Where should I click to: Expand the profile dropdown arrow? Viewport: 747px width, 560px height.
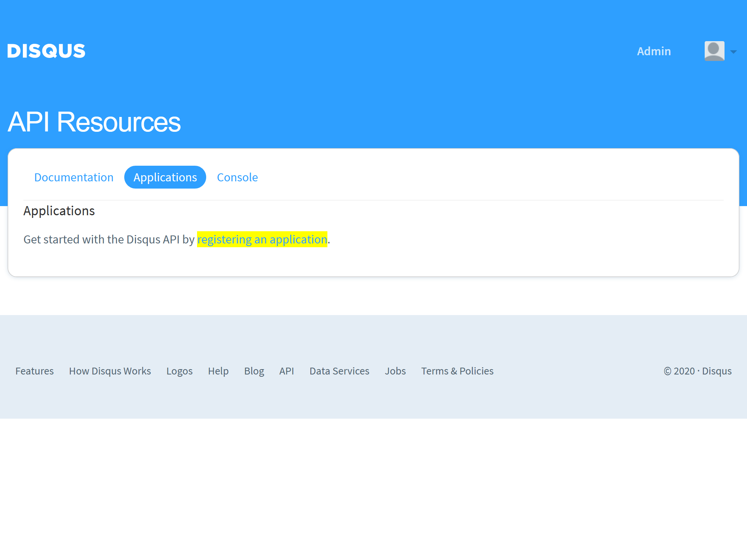[733, 52]
